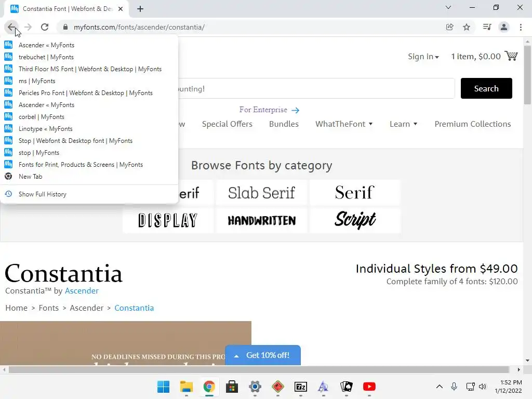The image size is (532, 399).
Task: Click the volume speaker tray icon
Action: tap(483, 387)
